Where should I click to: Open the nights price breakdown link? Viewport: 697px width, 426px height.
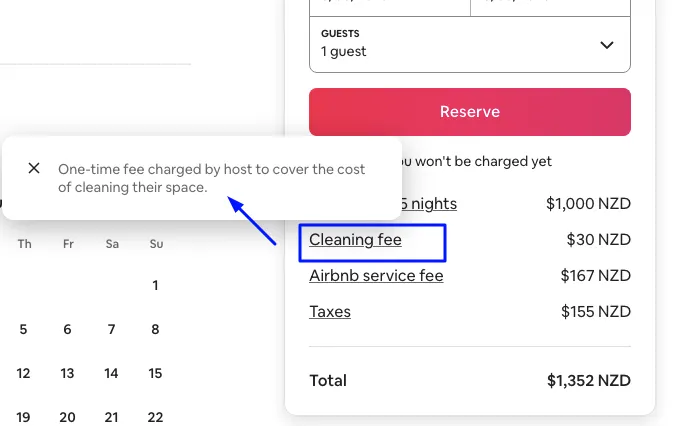click(429, 204)
